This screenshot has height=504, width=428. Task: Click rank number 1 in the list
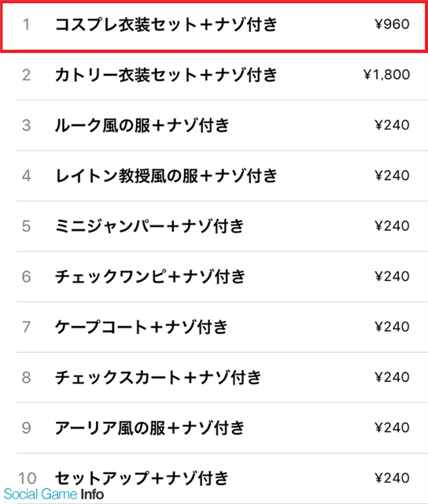coord(26,24)
